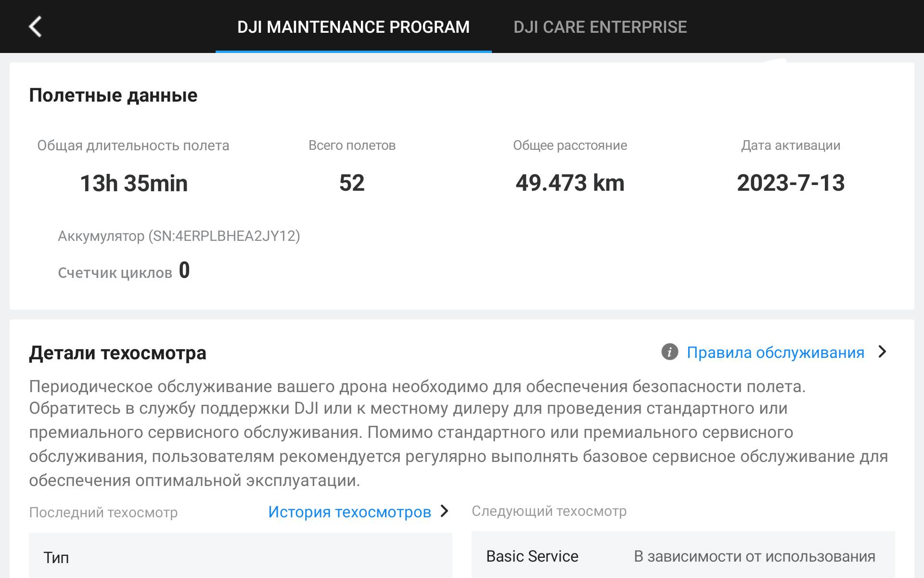Select the 49.473 km distance value

point(570,183)
